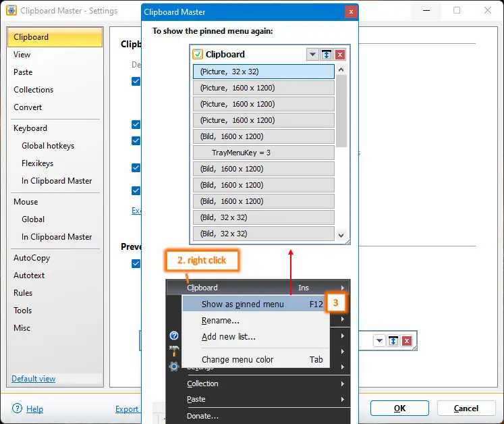The image size is (504, 424).
Task: Open Tools settings page
Action: (x=22, y=311)
